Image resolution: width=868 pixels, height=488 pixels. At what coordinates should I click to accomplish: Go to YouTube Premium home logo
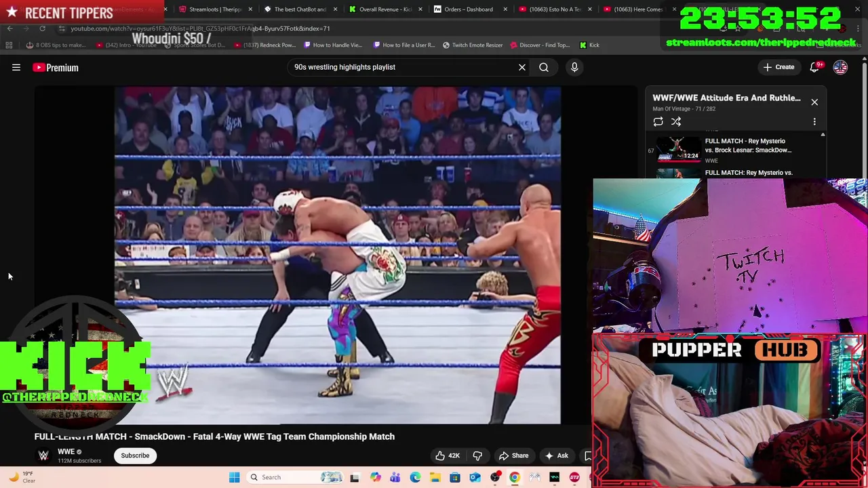(x=56, y=68)
